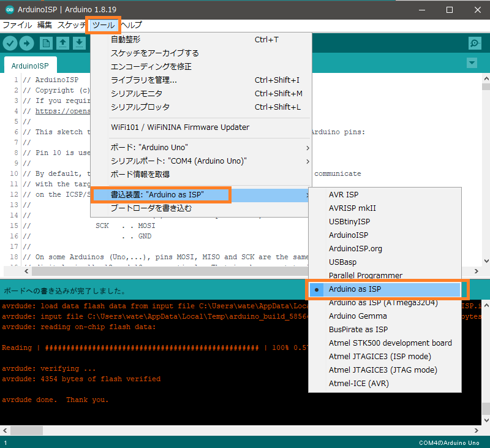This screenshot has width=490, height=448.
Task: Create a new sketch with the New icon
Action: coord(47,43)
